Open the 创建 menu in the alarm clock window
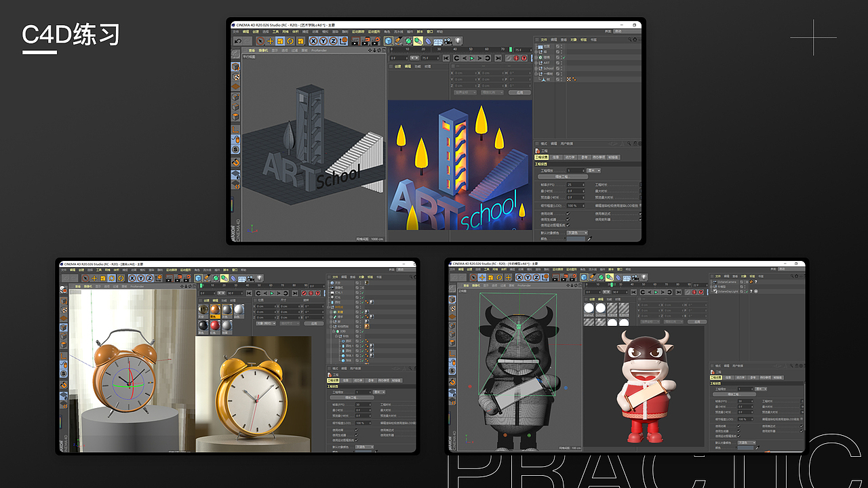 (x=81, y=270)
